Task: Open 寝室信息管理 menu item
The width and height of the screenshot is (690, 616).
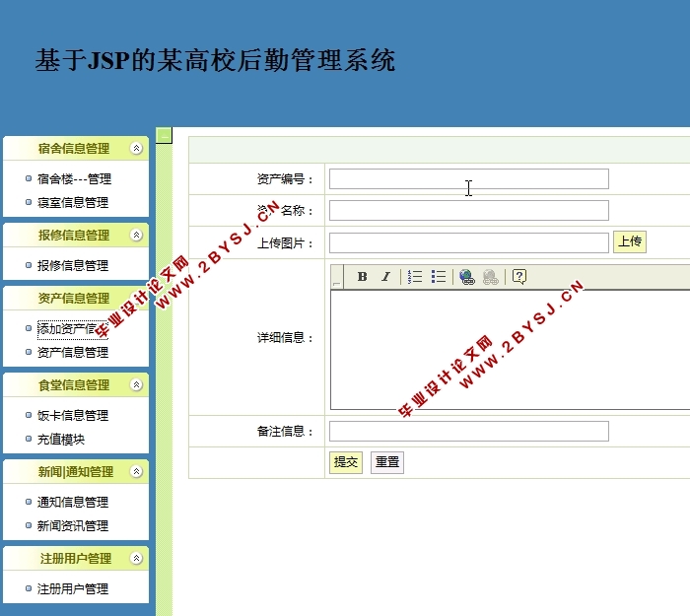Action: point(73,202)
